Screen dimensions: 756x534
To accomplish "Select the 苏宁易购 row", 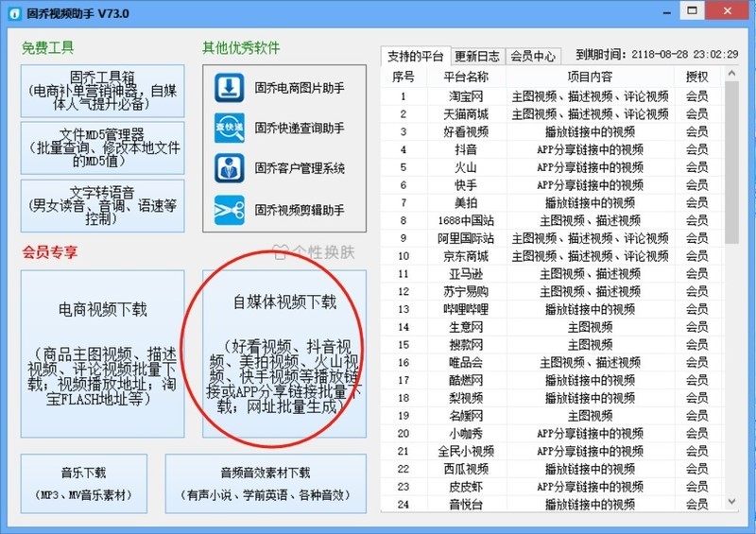I will [553, 291].
